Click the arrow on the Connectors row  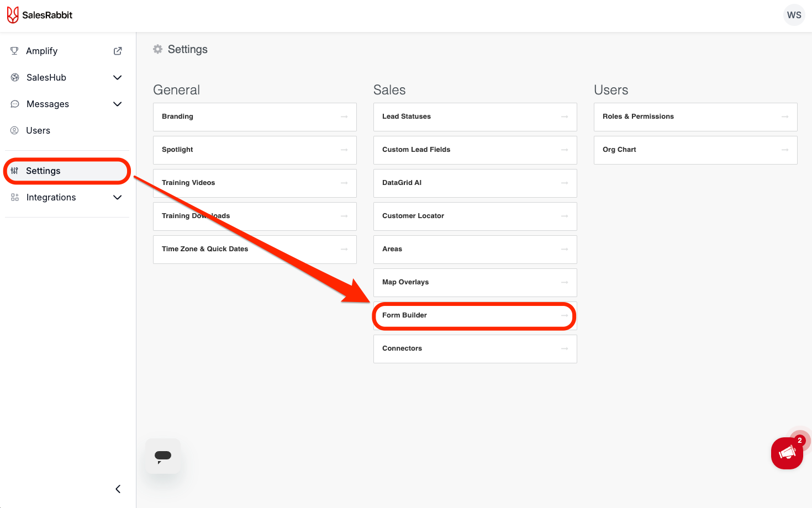click(x=565, y=348)
